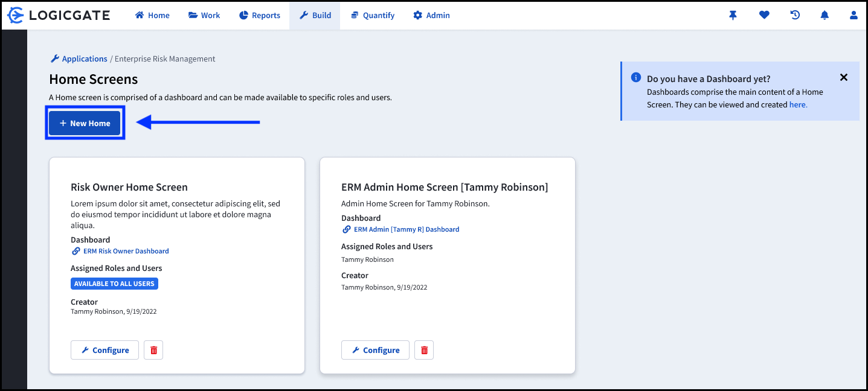Delete the Risk Owner Home Screen via trash icon
The height and width of the screenshot is (391, 868).
click(x=153, y=349)
